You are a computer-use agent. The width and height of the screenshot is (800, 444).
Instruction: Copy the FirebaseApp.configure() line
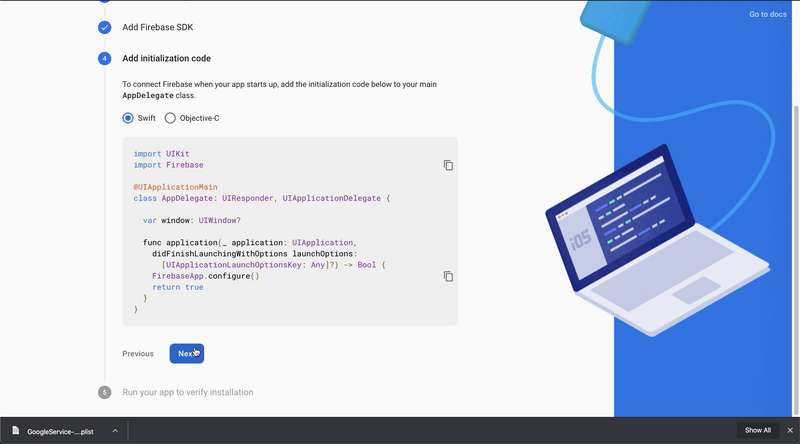click(x=448, y=277)
